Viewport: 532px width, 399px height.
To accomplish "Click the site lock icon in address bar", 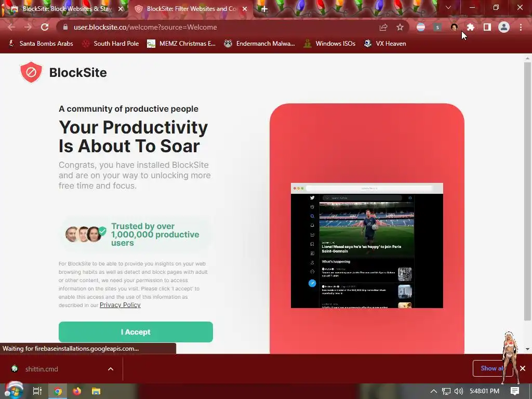I will coord(65,27).
